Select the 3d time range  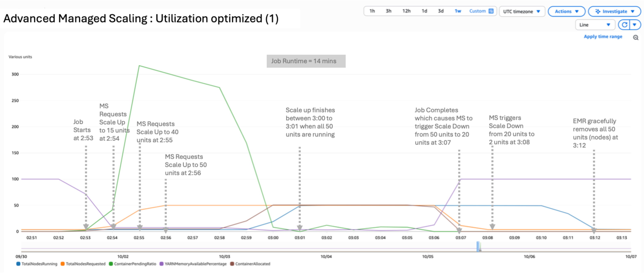click(x=441, y=11)
